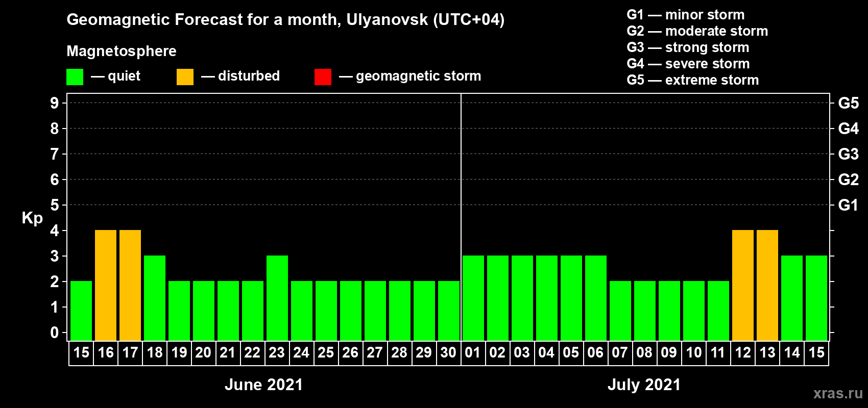Click the 'G1 — minor storm' legend line
868x408 pixels.
pos(685,15)
